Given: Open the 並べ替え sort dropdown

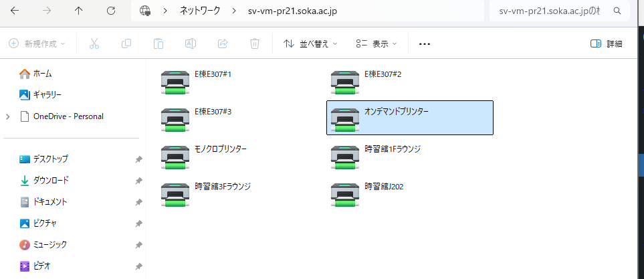Looking at the screenshot, I should 310,43.
